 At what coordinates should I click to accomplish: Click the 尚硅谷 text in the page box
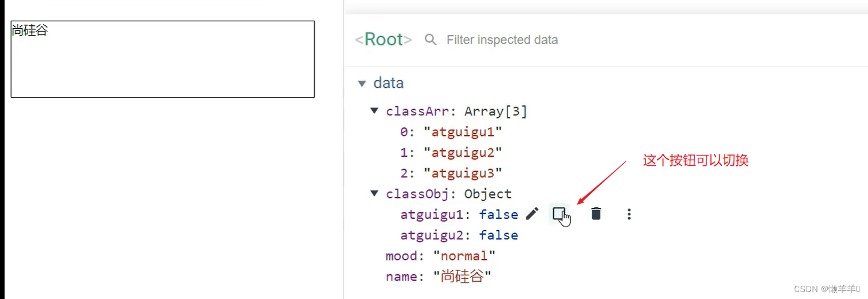30,30
